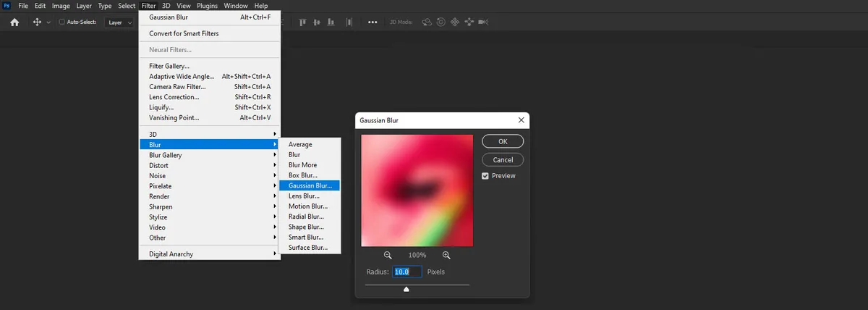
Task: Expand the Sharpen submenu
Action: coord(210,206)
